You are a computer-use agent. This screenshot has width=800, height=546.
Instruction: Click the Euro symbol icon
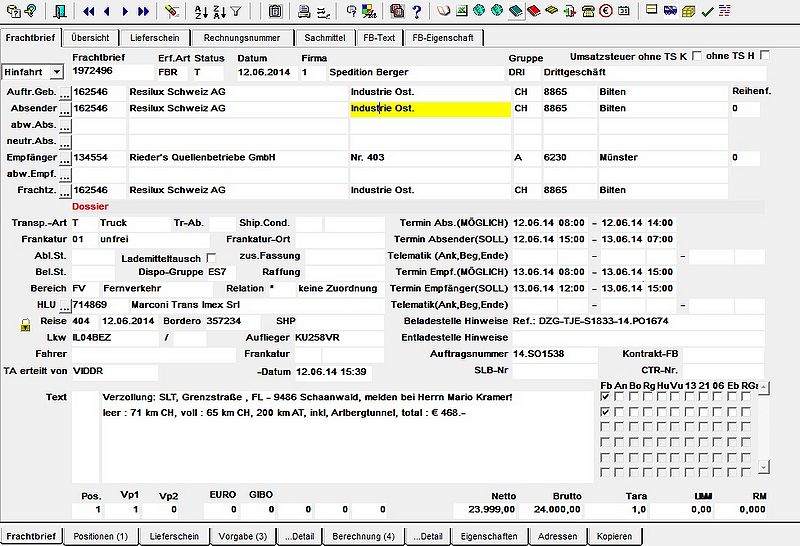pos(606,10)
